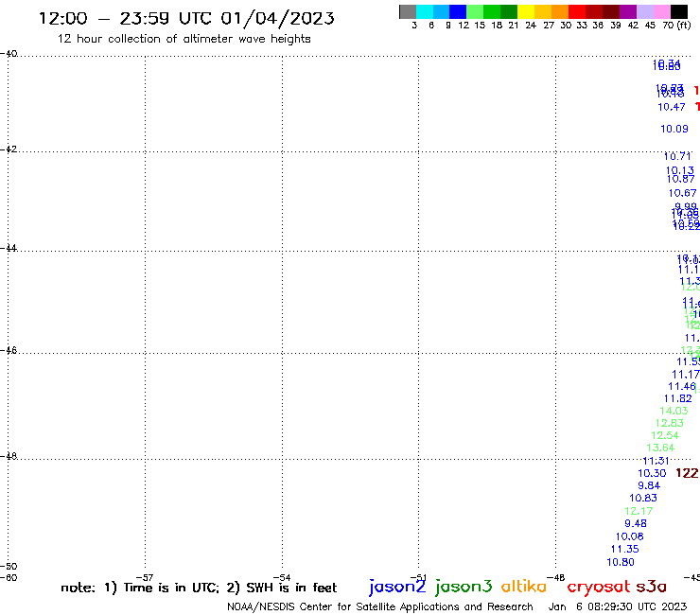The image size is (700, 615).
Task: Click the wave height value 10.08
Action: 629,536
